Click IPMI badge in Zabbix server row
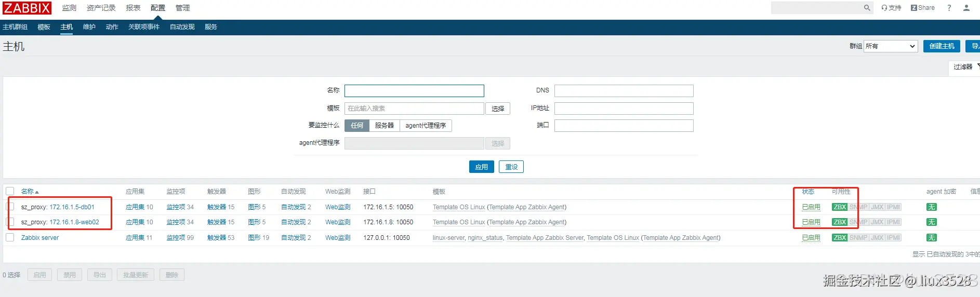Screen dimensions: 980x297 click(893, 237)
